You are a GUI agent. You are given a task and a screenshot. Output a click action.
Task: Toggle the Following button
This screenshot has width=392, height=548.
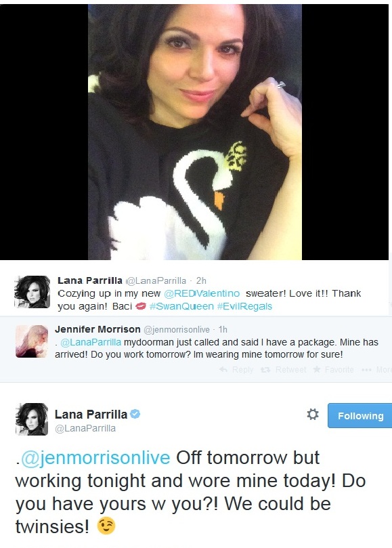pos(360,415)
